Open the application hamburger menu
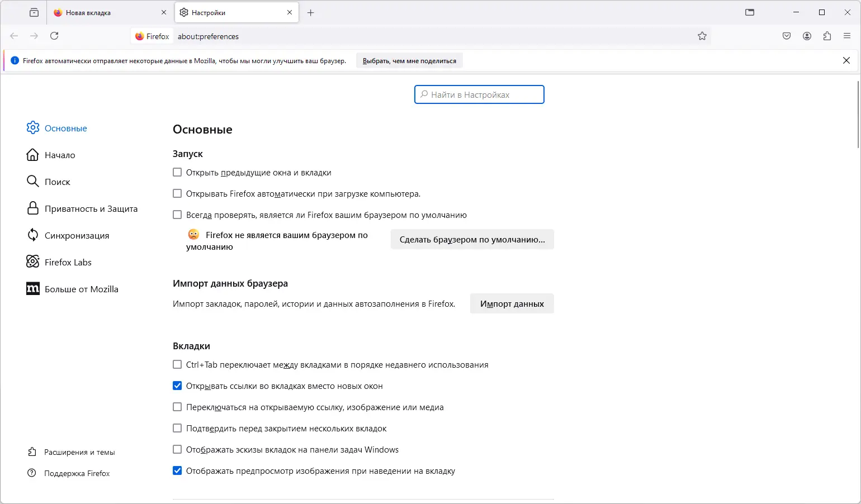This screenshot has width=861, height=504. click(847, 36)
